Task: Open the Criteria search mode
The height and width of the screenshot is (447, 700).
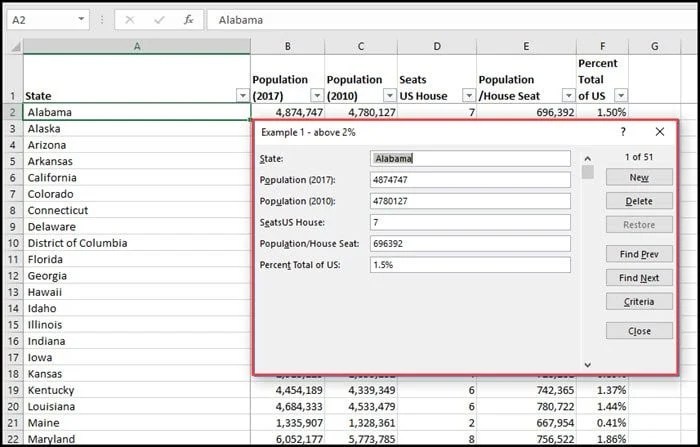Action: point(639,301)
